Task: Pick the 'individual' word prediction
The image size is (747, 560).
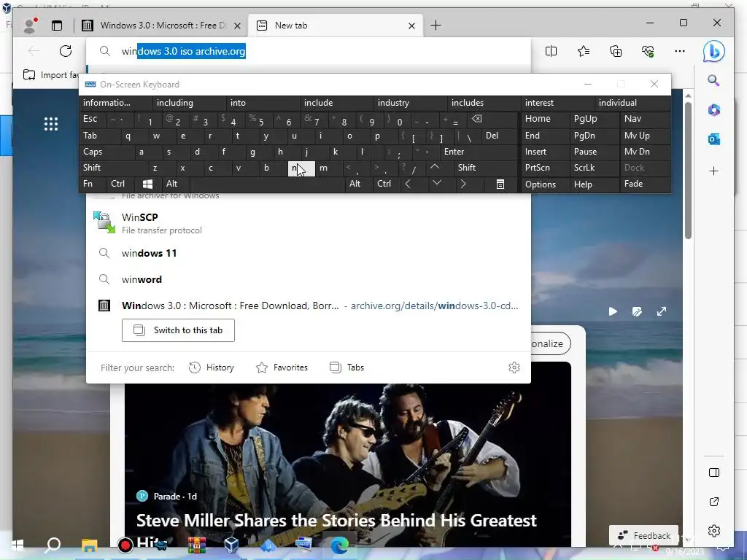Action: (632, 103)
